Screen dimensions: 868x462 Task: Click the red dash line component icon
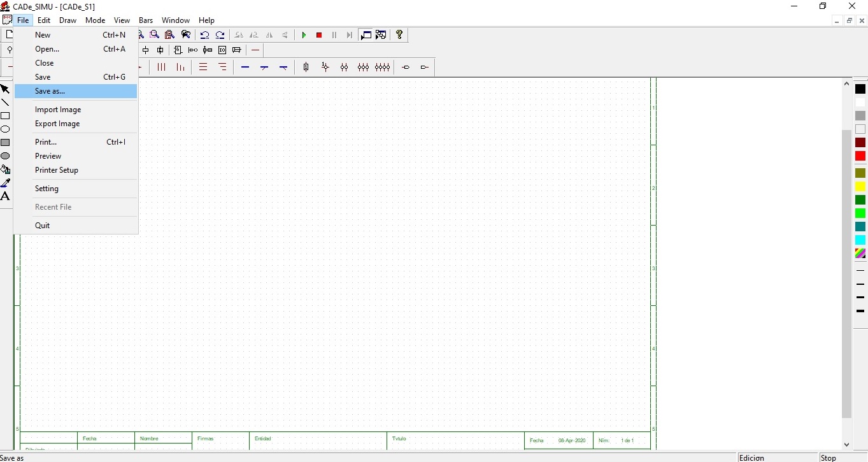click(255, 50)
